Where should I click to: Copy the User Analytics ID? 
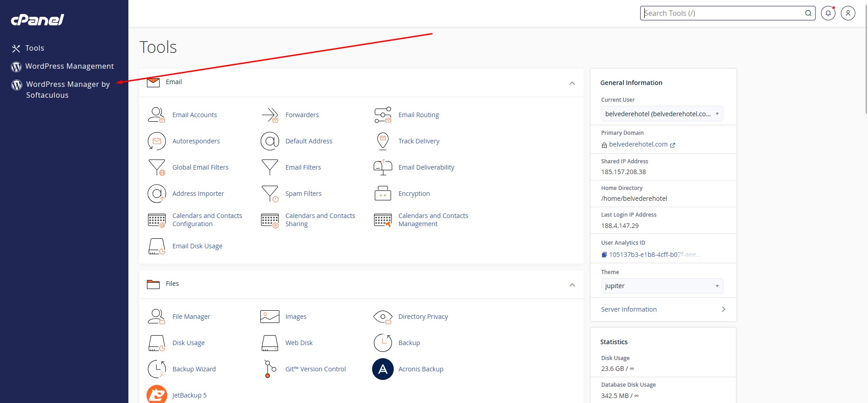(604, 255)
